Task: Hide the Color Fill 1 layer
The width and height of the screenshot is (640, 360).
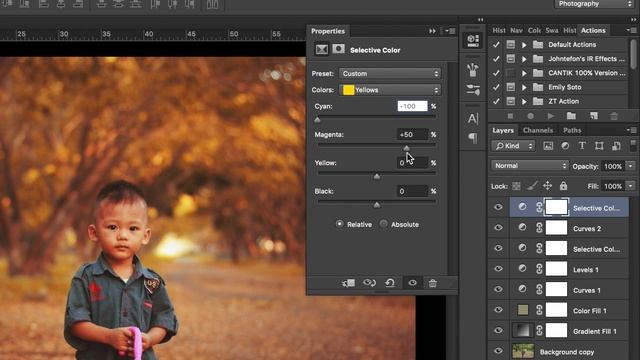Action: coord(498,310)
